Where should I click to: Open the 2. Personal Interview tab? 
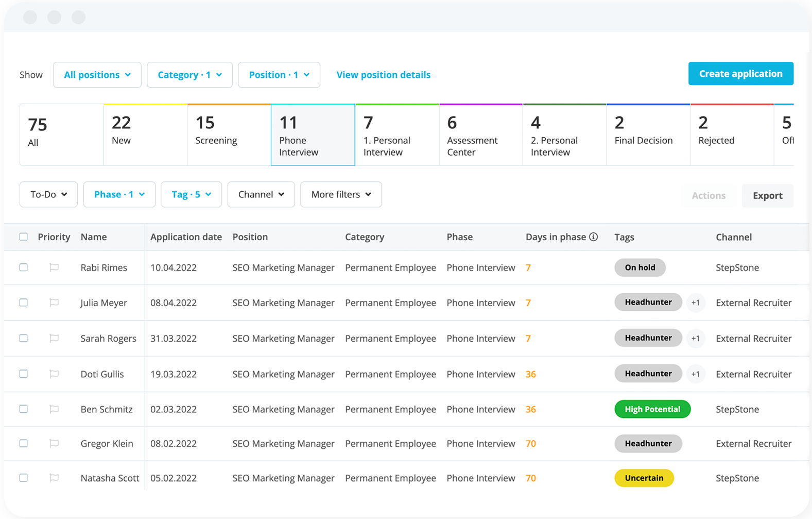pyautogui.click(x=565, y=135)
